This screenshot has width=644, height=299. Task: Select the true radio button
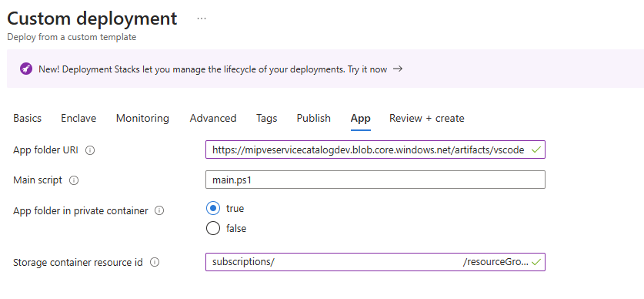(213, 209)
